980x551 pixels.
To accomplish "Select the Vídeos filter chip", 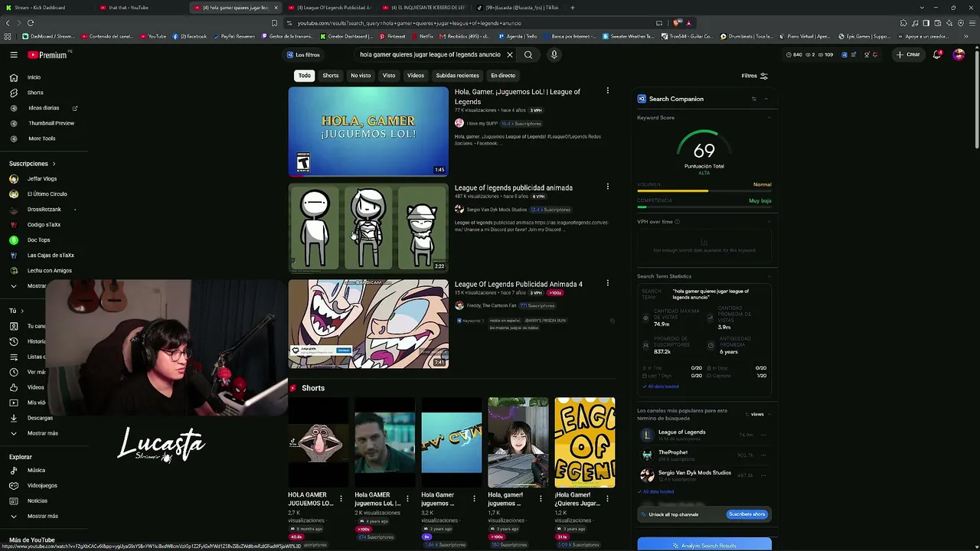I will click(416, 76).
